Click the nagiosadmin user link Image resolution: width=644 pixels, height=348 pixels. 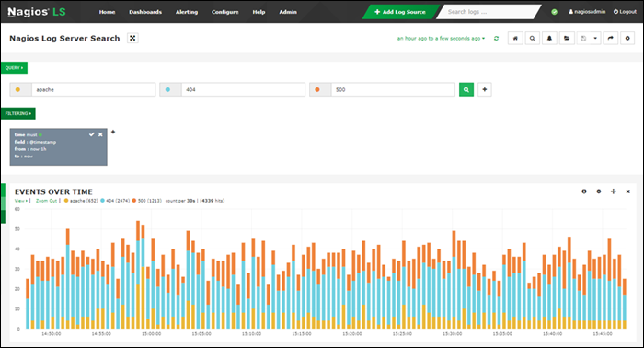coord(587,12)
